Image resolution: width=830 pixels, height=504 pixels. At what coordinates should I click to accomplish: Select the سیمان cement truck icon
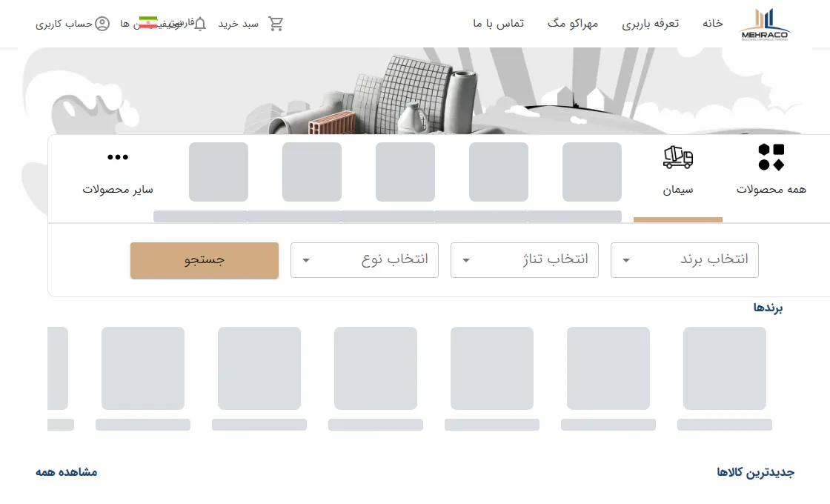pyautogui.click(x=678, y=157)
